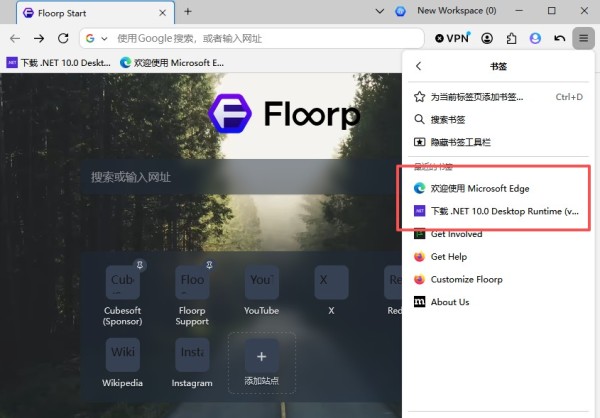Image resolution: width=600 pixels, height=418 pixels.
Task: Click the workspace icon in the tab bar
Action: tap(400, 11)
